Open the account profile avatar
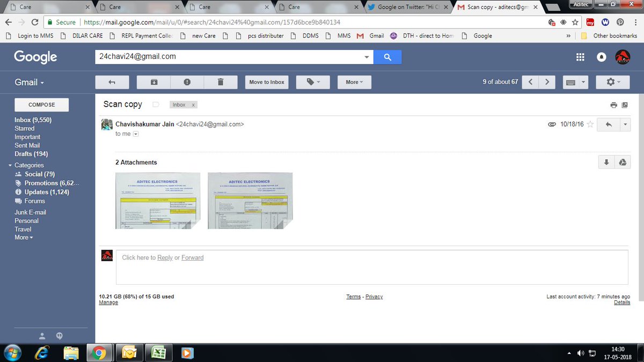This screenshot has width=644, height=362. (622, 57)
